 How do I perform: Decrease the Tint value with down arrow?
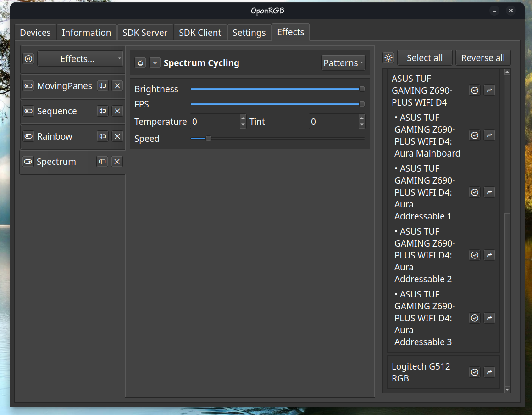362,125
